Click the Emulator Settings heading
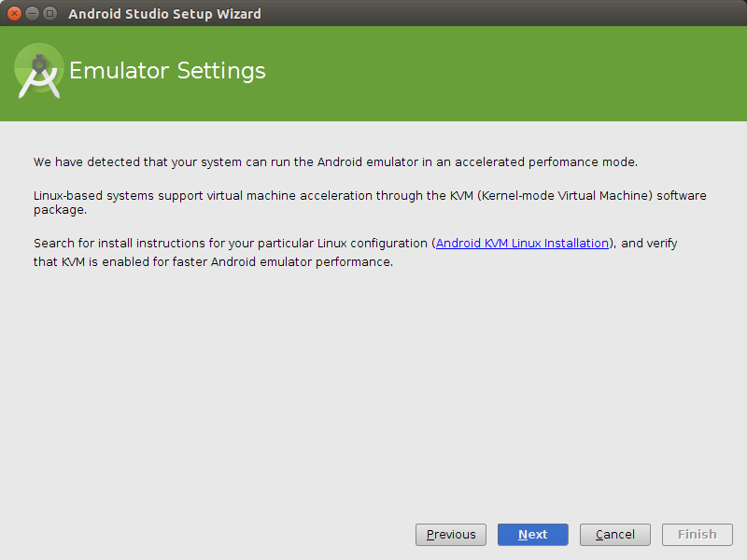Image resolution: width=747 pixels, height=560 pixels. click(167, 71)
